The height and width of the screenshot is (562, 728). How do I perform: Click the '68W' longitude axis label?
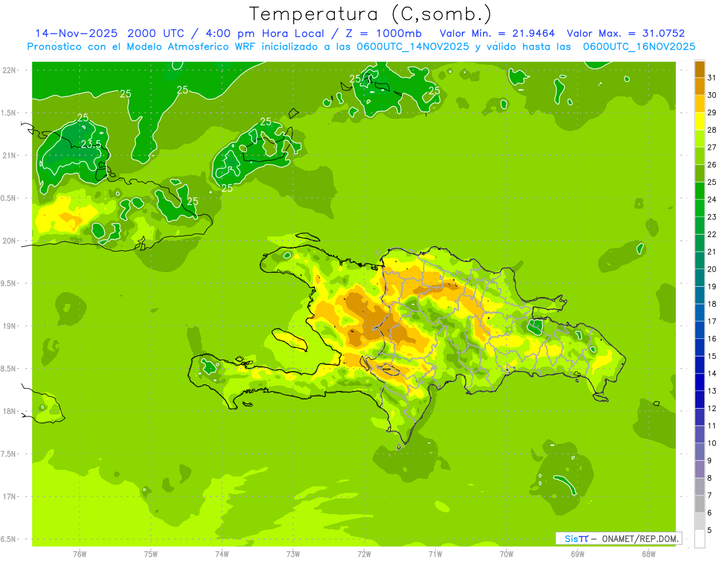point(649,554)
